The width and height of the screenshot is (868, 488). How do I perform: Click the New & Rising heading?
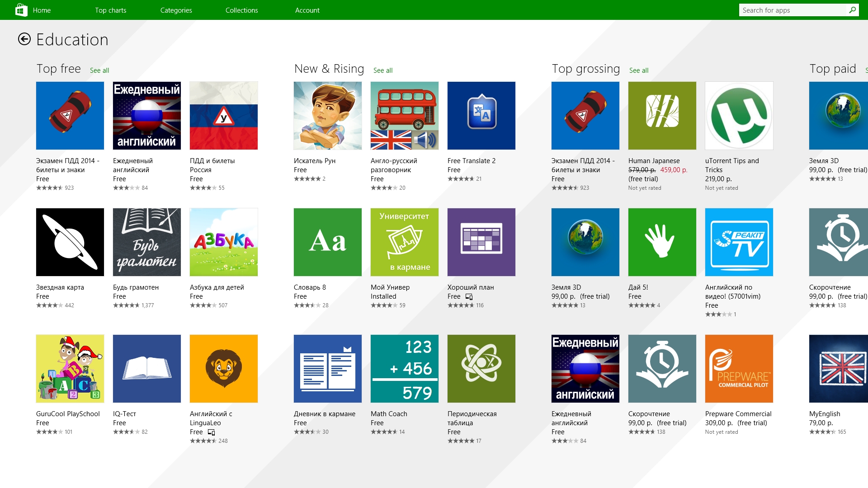[329, 69]
